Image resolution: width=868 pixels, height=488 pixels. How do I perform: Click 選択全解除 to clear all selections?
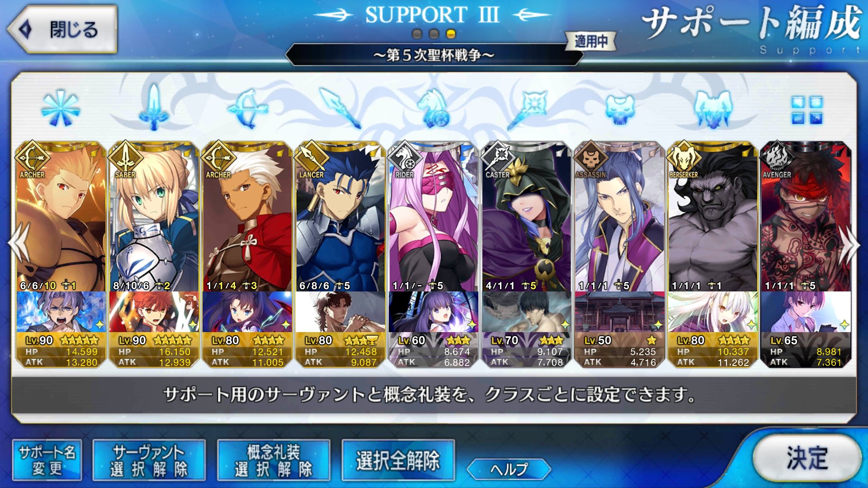click(x=398, y=461)
